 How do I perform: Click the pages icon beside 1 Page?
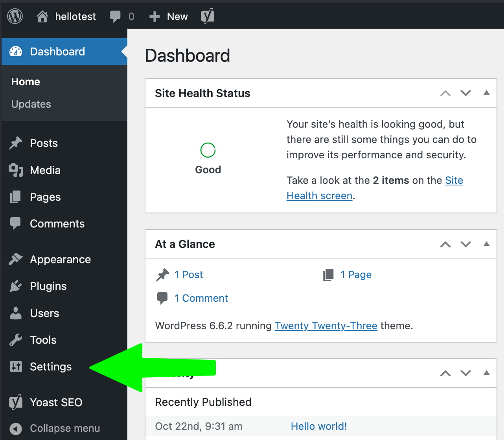(328, 275)
